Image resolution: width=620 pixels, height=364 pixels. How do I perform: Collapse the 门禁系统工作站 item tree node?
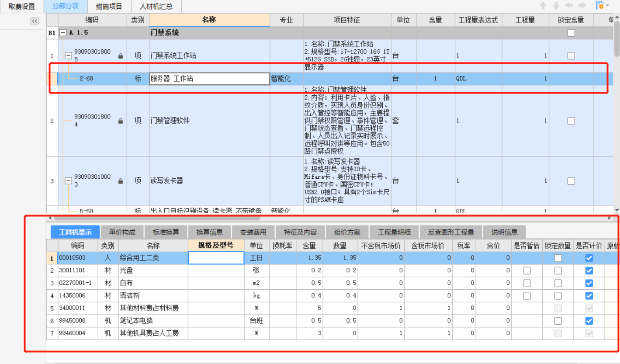[x=68, y=55]
